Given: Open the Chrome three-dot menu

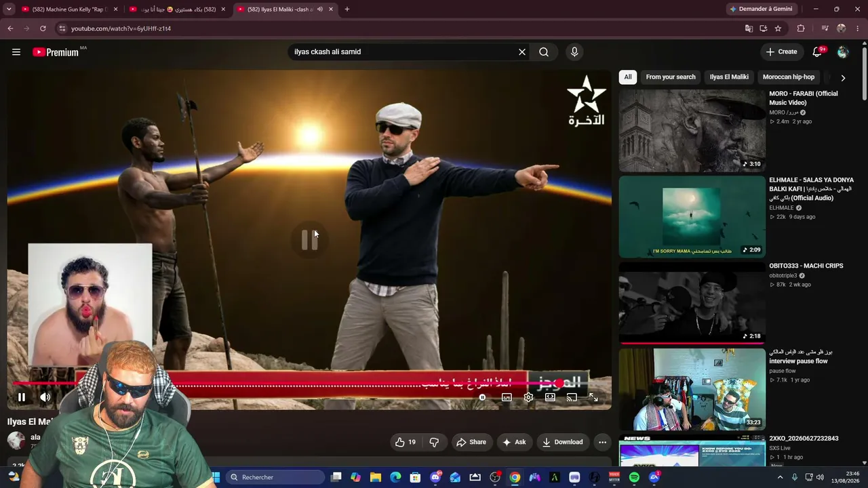Looking at the screenshot, I should (x=858, y=28).
